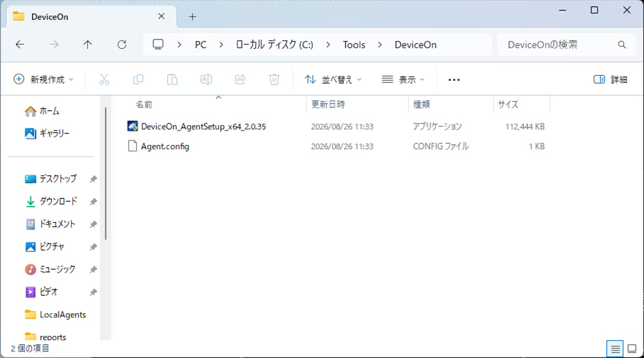Click the CONFIG ファイル type cell
The image size is (644, 358).
(441, 146)
